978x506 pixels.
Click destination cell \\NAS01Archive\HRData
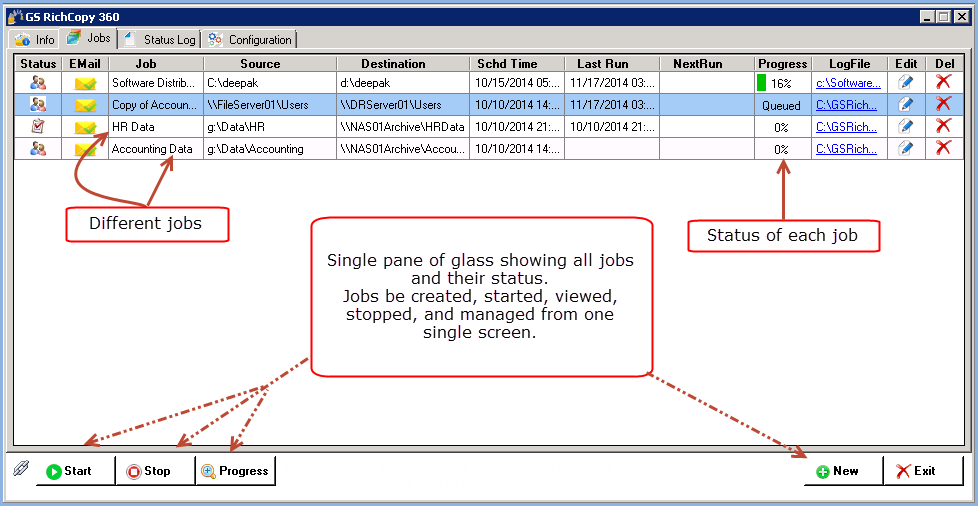pos(403,127)
